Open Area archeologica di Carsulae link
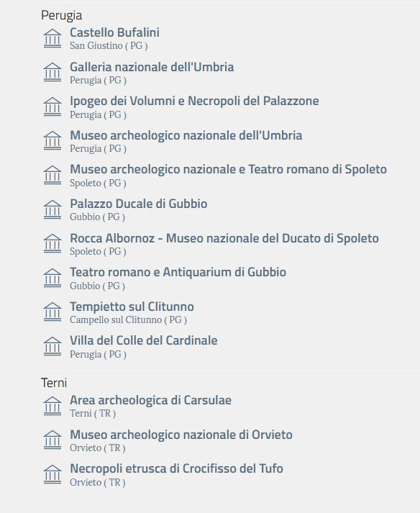This screenshot has width=420, height=513. pyautogui.click(x=150, y=400)
